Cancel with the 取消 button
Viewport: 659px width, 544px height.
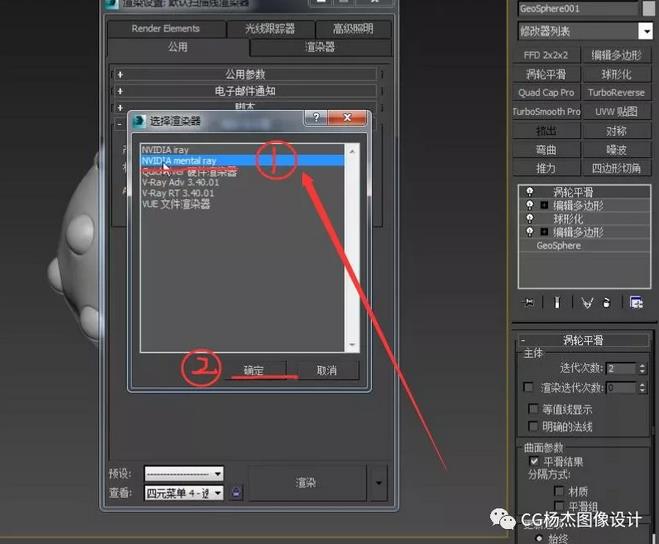(x=327, y=370)
